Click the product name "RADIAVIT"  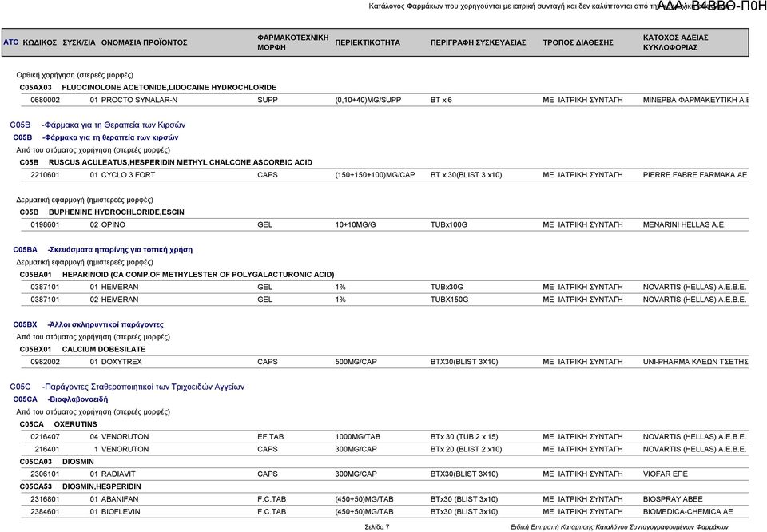(x=118, y=474)
